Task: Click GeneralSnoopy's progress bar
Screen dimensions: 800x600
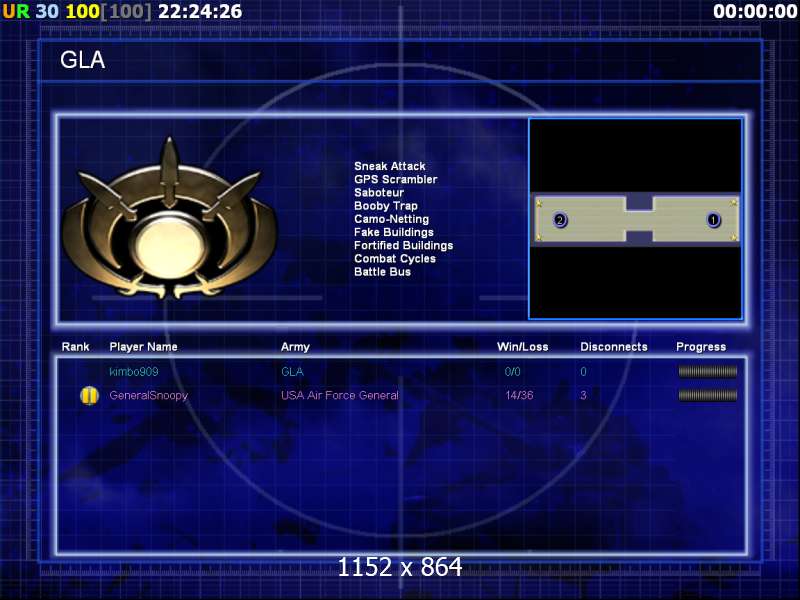Action: tap(708, 395)
